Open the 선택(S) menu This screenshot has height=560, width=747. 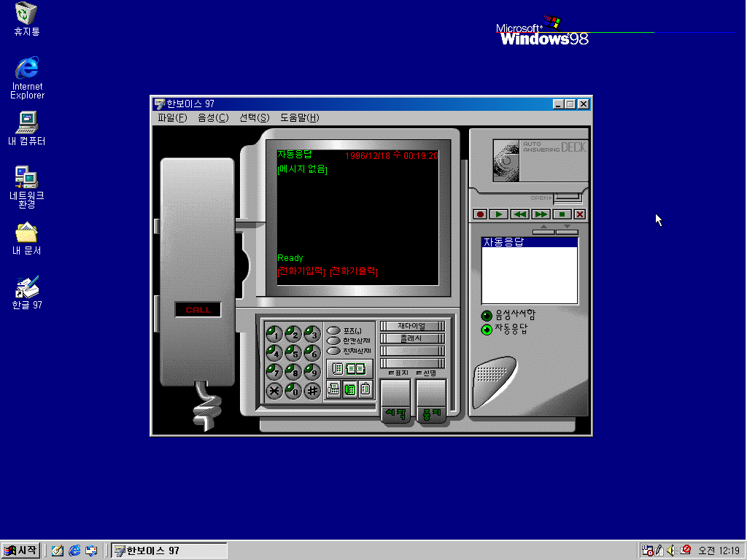254,117
